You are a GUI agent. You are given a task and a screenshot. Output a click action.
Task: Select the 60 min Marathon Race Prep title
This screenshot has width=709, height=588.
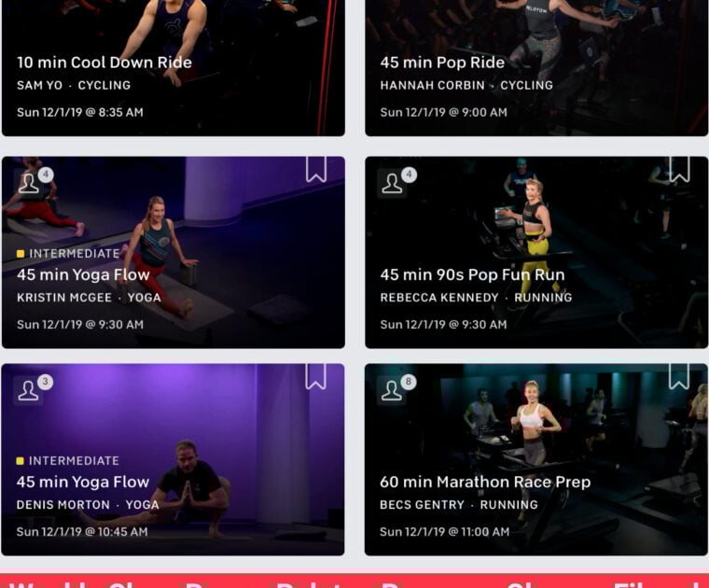[485, 482]
